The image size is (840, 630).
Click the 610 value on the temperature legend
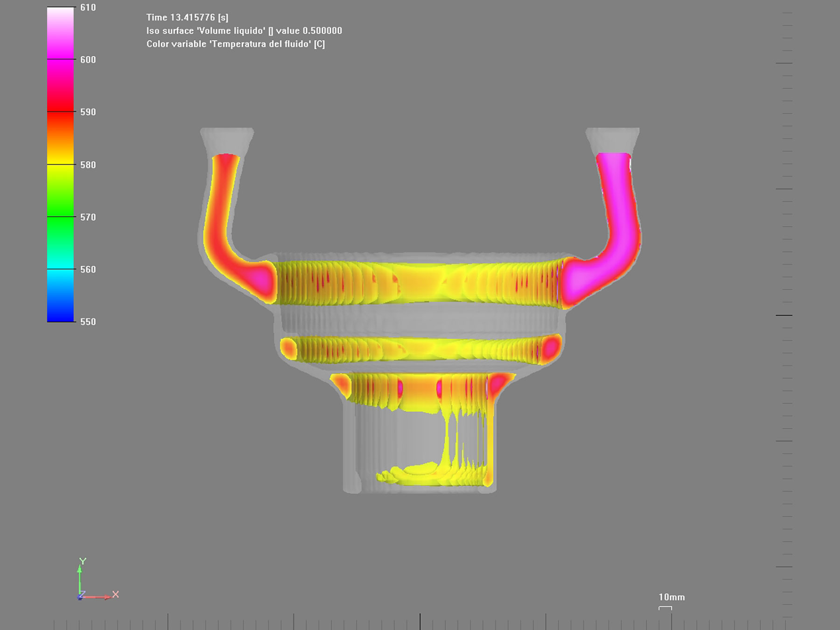pos(88,7)
